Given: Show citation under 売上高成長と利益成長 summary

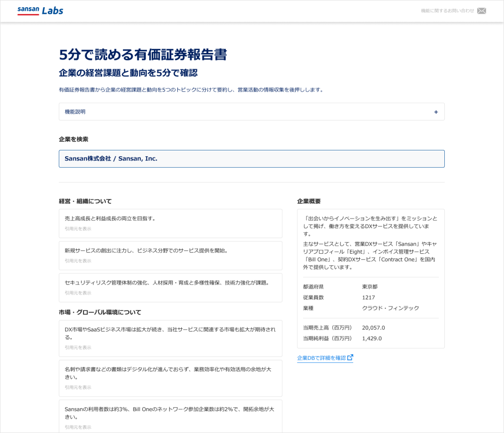Looking at the screenshot, I should pos(78,228).
